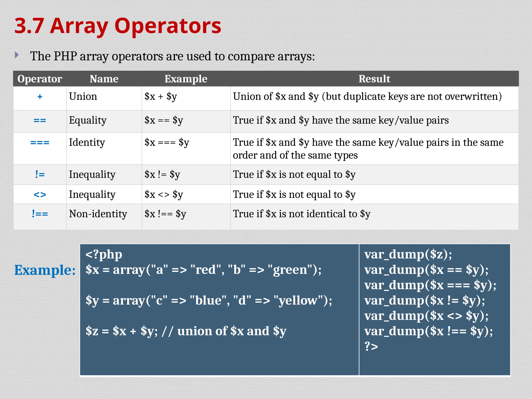Click the blue !== Non-identity symbol

40,214
